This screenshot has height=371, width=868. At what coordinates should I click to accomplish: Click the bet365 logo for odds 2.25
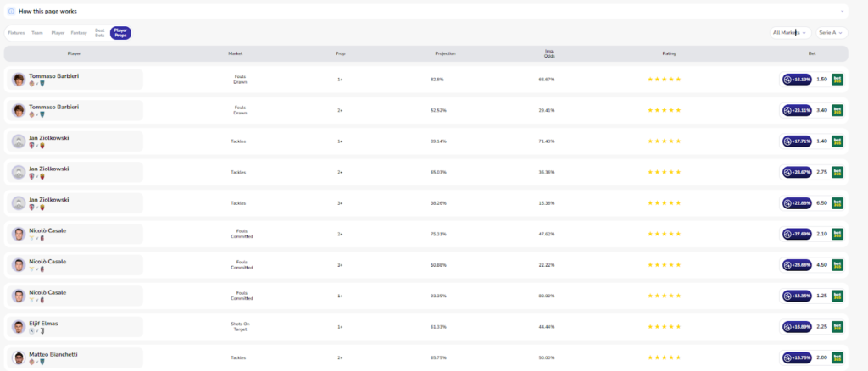[837, 327]
